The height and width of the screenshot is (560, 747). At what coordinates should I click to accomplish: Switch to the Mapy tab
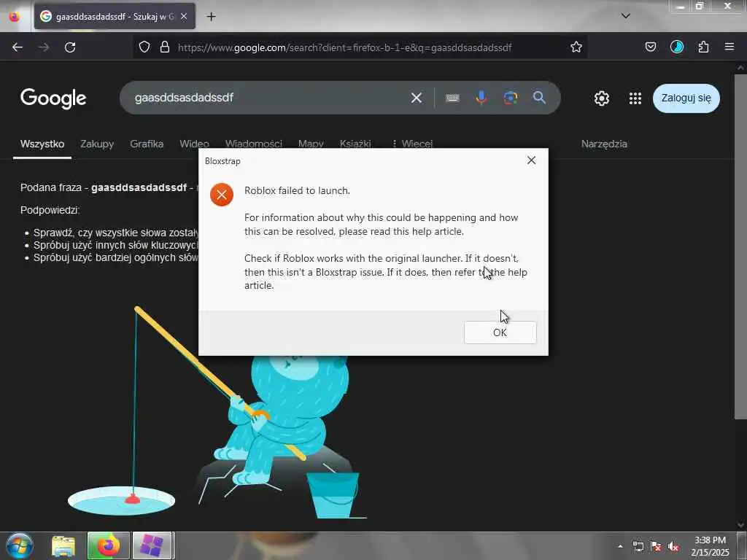[311, 144]
